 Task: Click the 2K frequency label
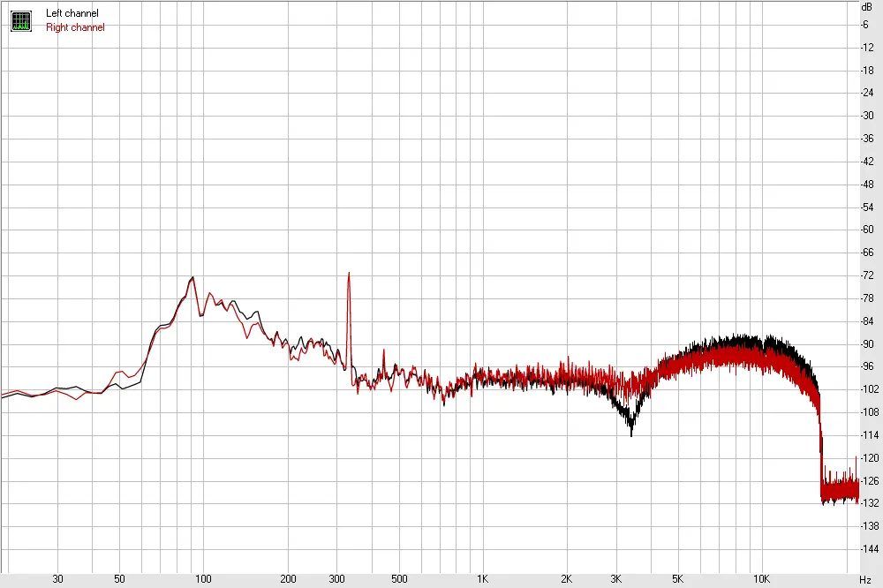pyautogui.click(x=567, y=579)
